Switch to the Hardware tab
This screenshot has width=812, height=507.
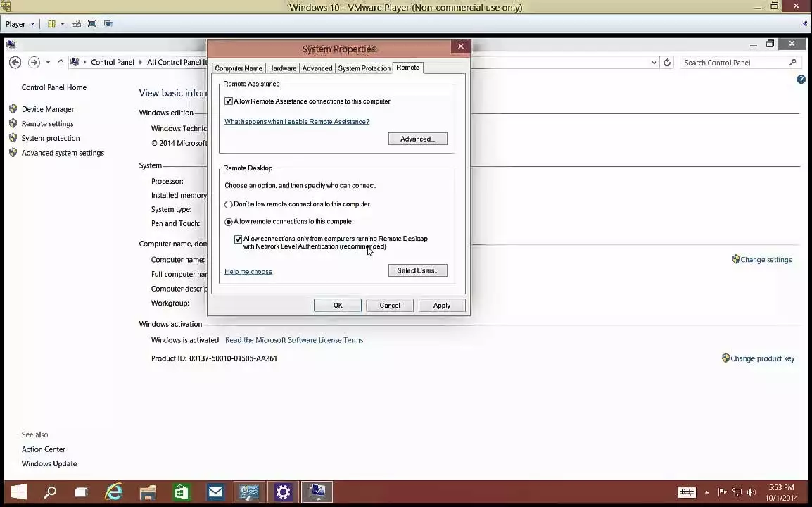coord(282,68)
